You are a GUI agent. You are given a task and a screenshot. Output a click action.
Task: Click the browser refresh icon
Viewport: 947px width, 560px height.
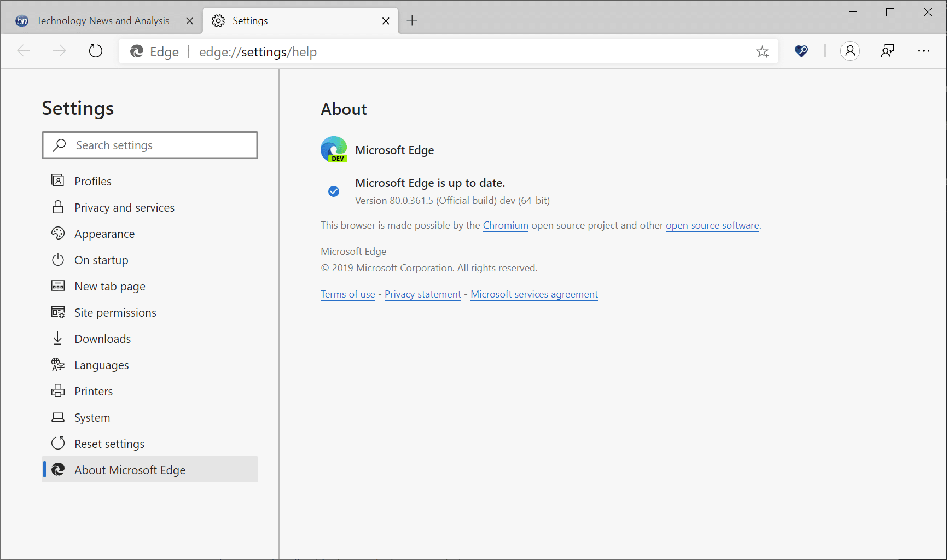tap(96, 51)
